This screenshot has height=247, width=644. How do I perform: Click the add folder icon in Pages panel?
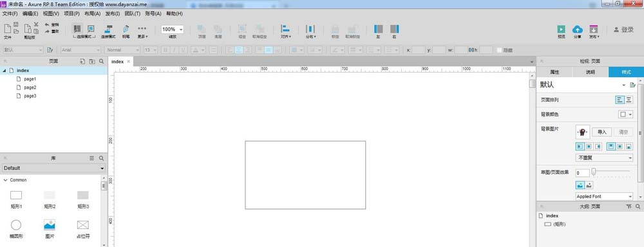[x=92, y=61]
